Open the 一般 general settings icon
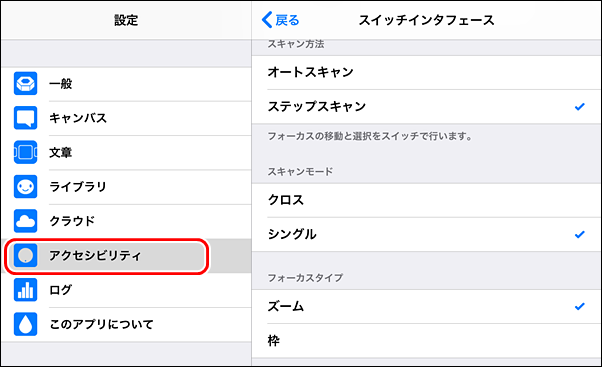 pos(25,83)
